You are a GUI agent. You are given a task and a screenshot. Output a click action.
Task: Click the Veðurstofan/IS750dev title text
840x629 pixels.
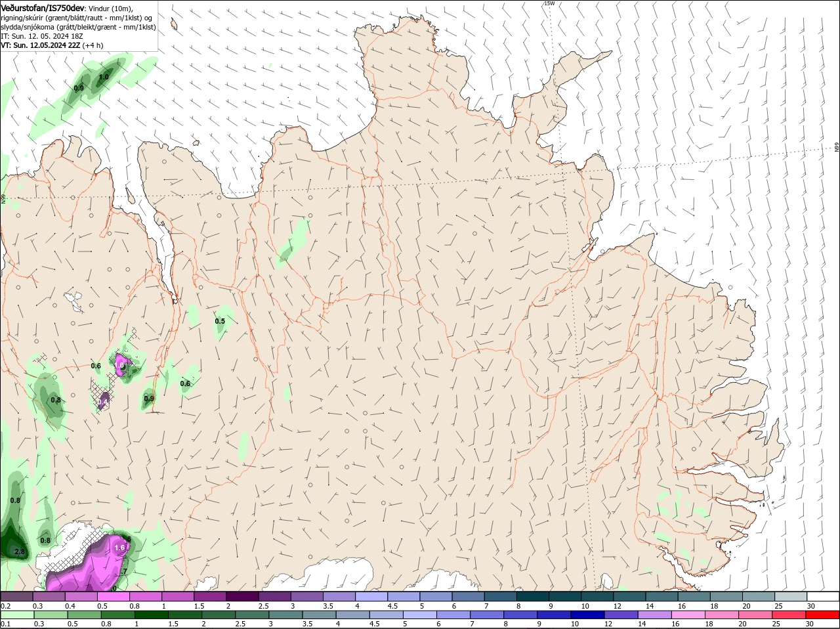(x=43, y=7)
